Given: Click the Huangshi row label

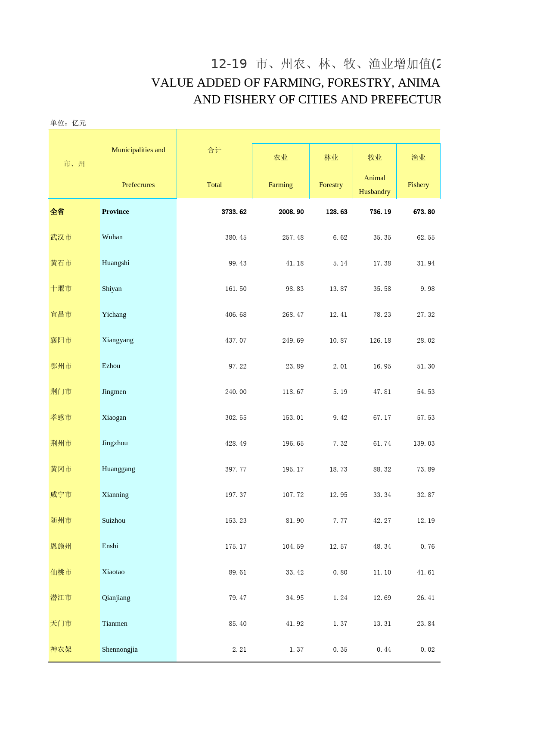Looking at the screenshot, I should pyautogui.click(x=115, y=263).
